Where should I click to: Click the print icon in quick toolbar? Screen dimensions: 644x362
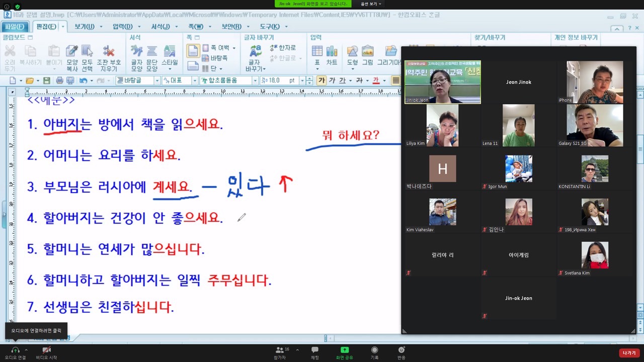tap(59, 80)
